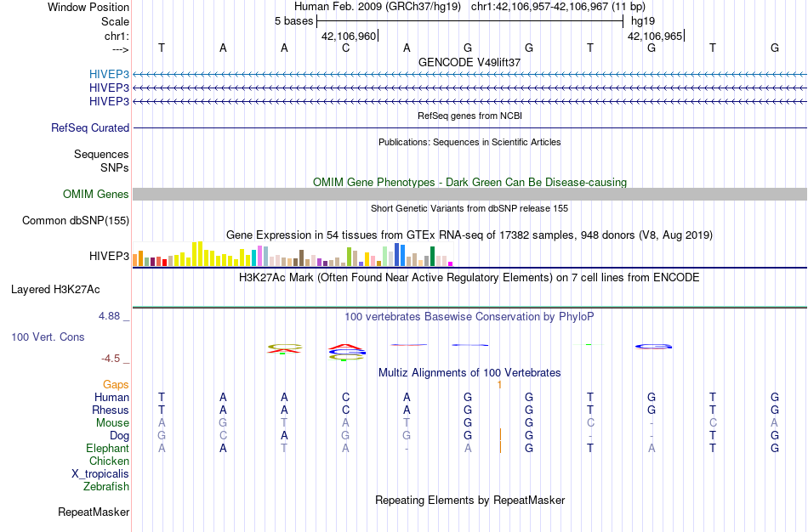Select the Rhesus species label

click(x=111, y=410)
